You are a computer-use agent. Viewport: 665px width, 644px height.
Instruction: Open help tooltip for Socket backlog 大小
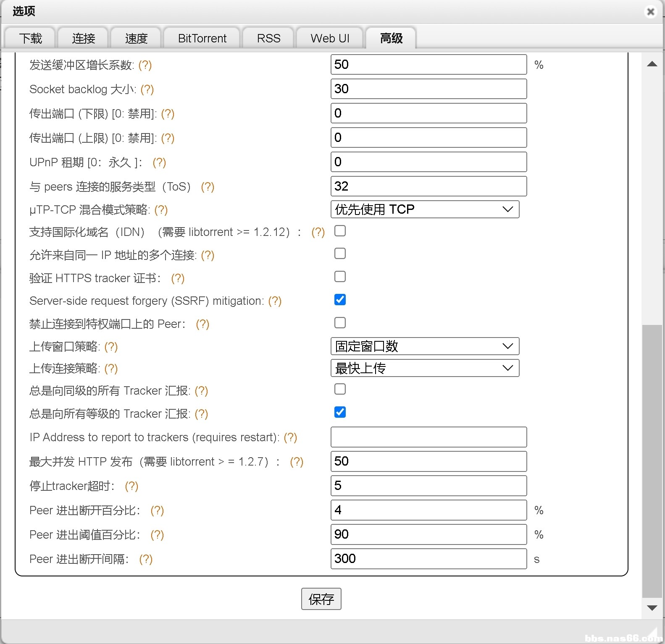pos(147,89)
